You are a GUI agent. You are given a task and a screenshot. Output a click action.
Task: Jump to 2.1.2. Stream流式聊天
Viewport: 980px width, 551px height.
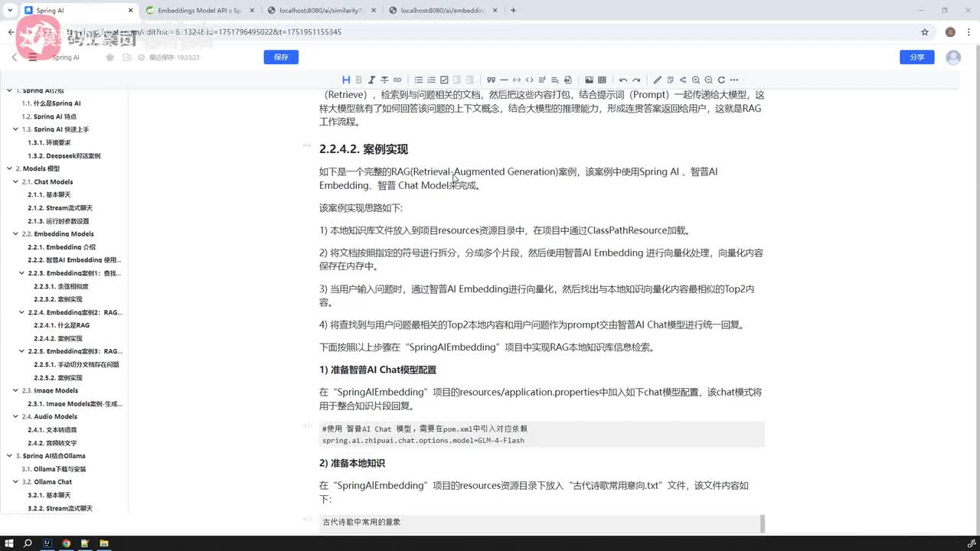coord(60,208)
